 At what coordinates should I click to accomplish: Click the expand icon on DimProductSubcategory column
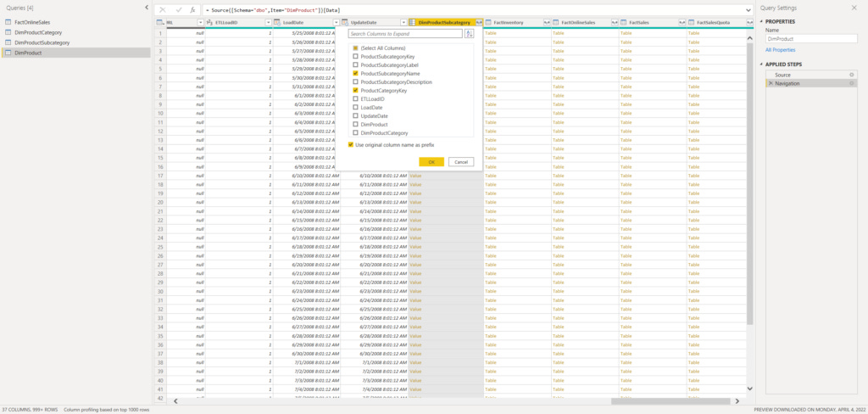479,22
